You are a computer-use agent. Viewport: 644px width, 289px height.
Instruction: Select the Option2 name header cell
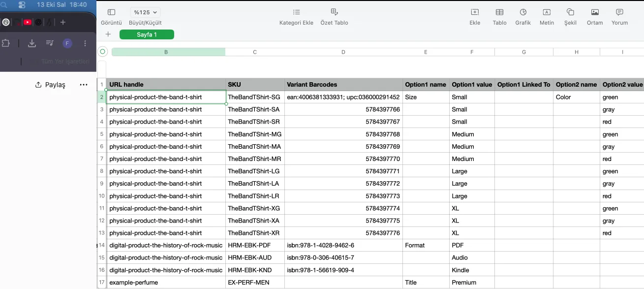click(x=577, y=84)
